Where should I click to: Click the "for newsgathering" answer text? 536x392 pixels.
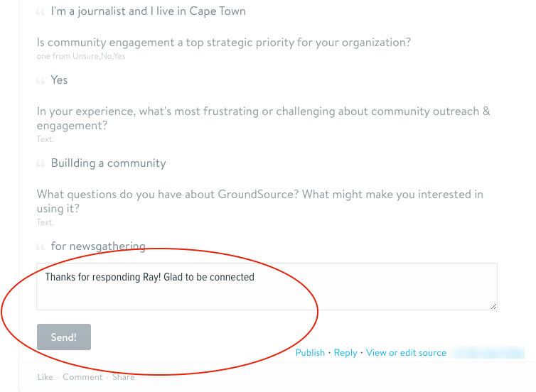[98, 246]
